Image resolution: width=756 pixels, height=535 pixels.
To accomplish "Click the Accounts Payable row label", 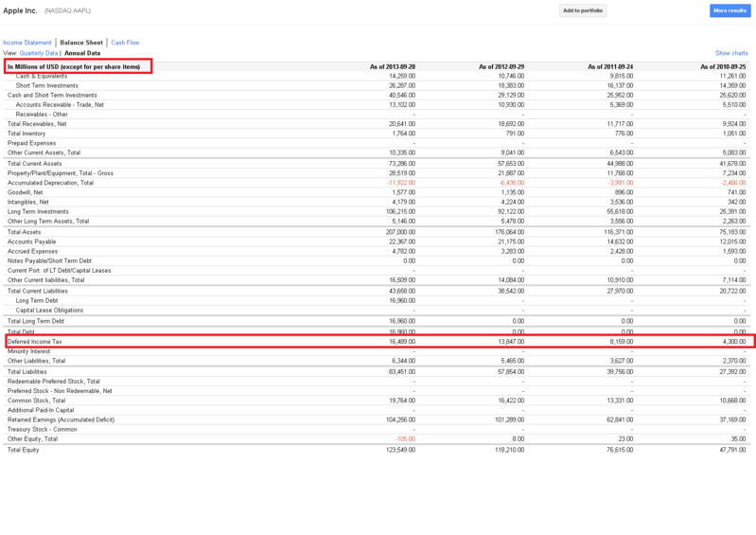I will (x=32, y=241).
